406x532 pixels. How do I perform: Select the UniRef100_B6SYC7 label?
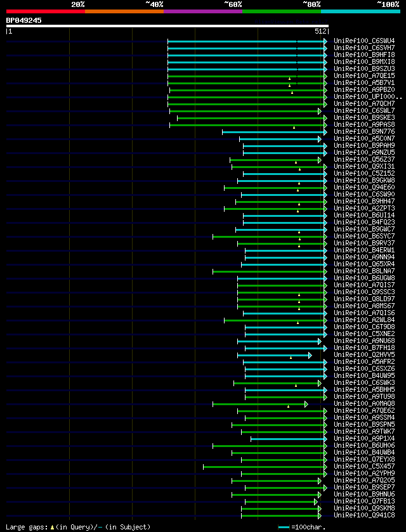364,236
